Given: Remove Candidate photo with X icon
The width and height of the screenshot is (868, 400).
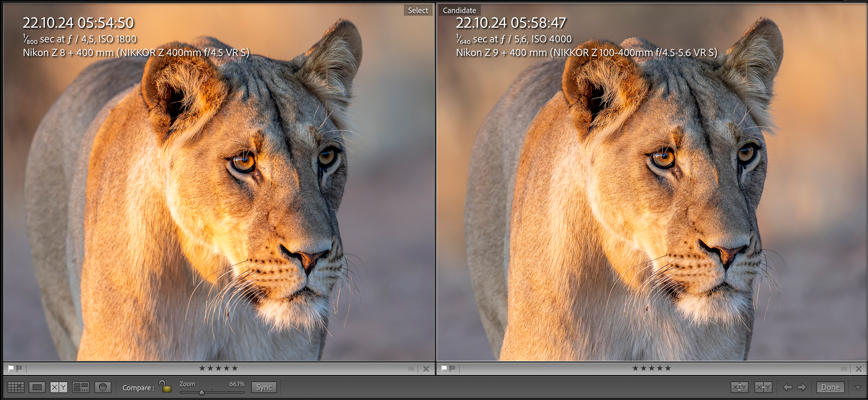Looking at the screenshot, I should coord(859,369).
